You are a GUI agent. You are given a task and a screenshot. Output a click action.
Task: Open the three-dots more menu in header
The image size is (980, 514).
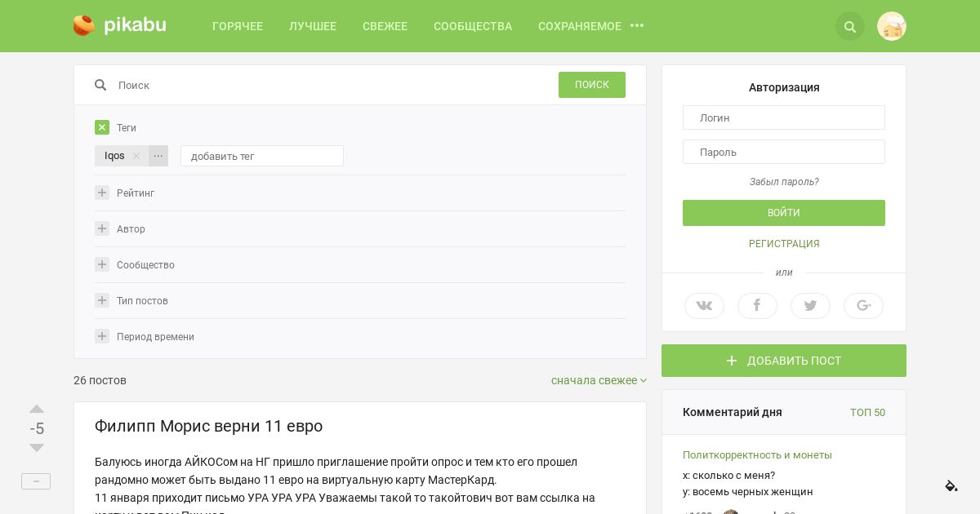point(637,26)
